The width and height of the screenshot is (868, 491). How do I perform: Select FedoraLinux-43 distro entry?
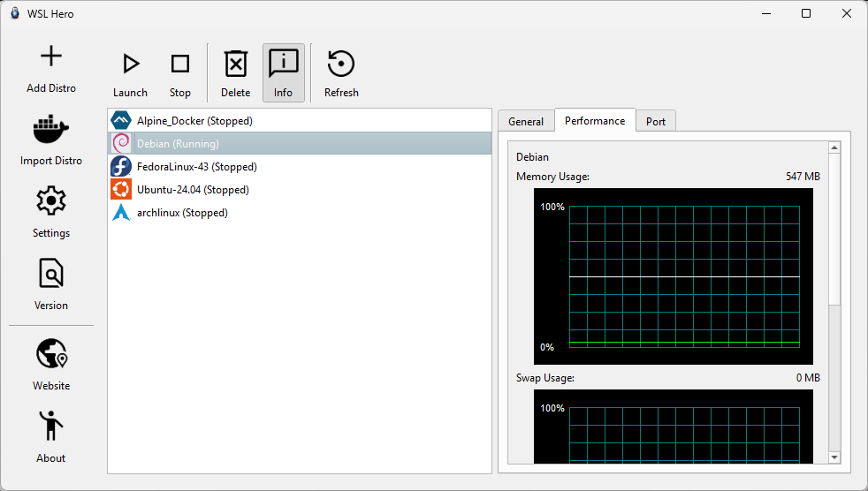196,166
